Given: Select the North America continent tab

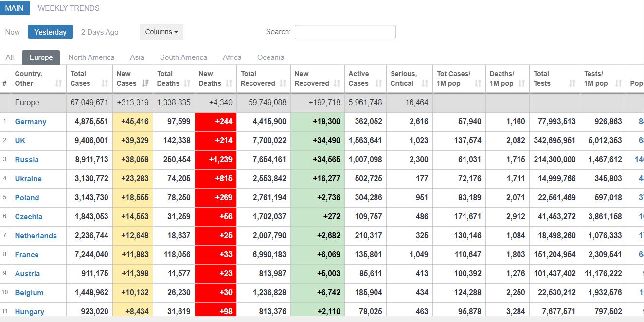Looking at the screenshot, I should (x=91, y=57).
